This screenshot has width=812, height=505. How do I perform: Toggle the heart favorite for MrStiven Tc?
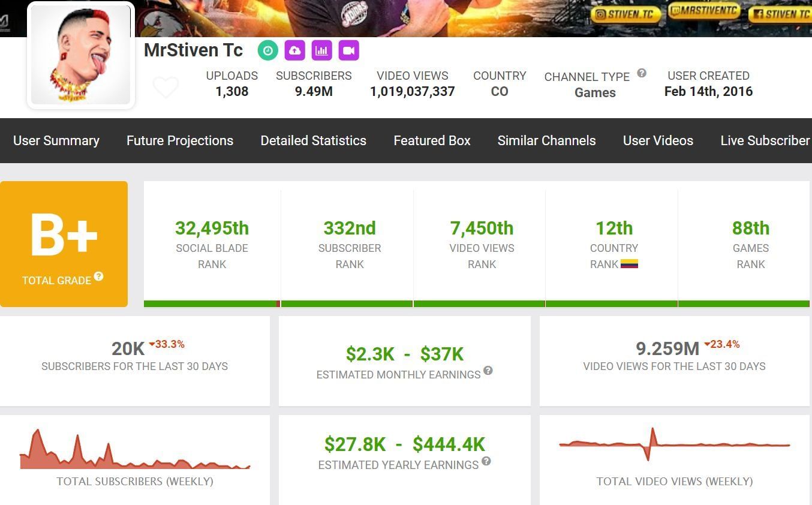click(166, 88)
